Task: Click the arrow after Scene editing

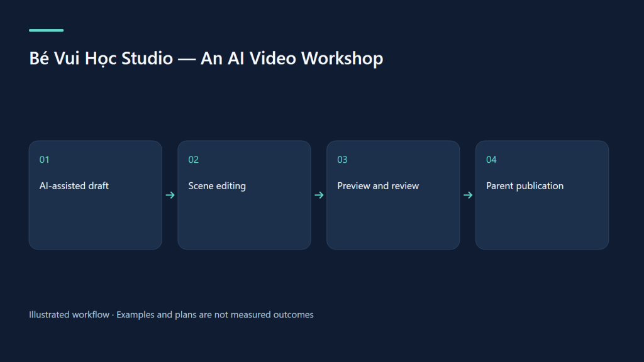Action: click(x=319, y=195)
